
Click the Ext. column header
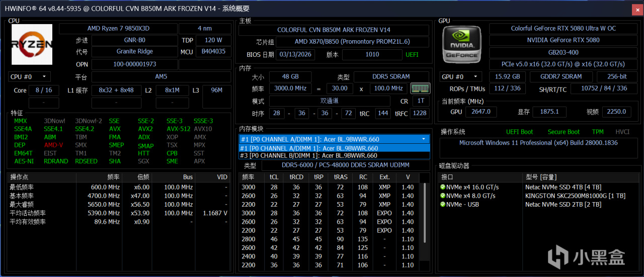384,177
